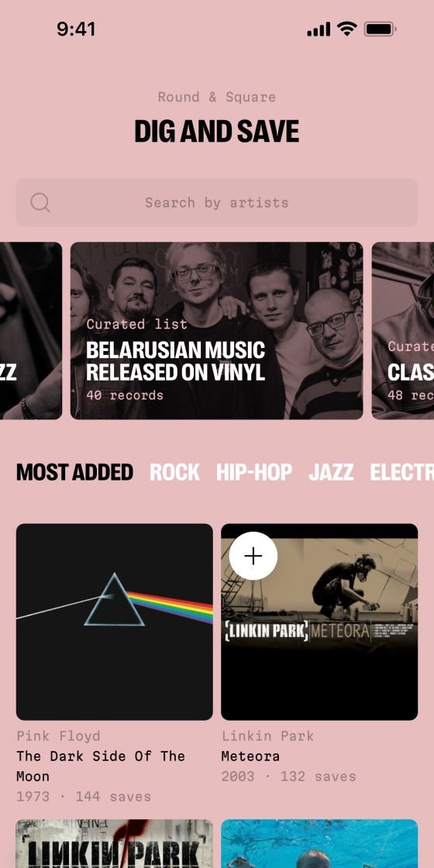Open the Linkin Park Meteora album cover

(319, 622)
